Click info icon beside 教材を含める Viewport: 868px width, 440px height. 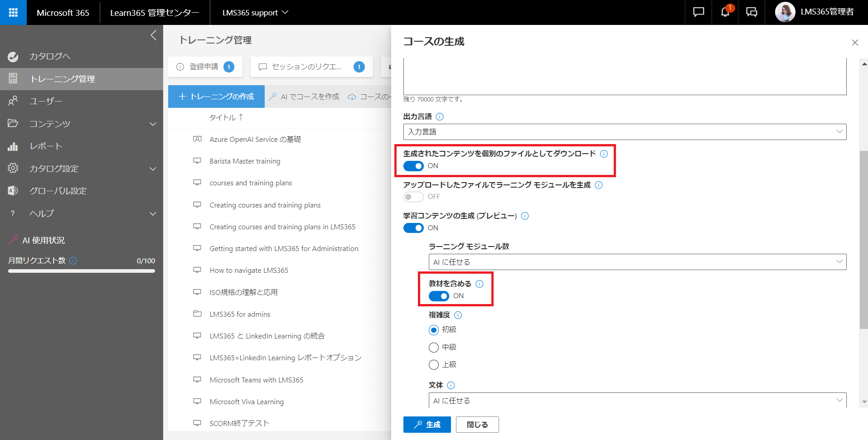tap(480, 284)
